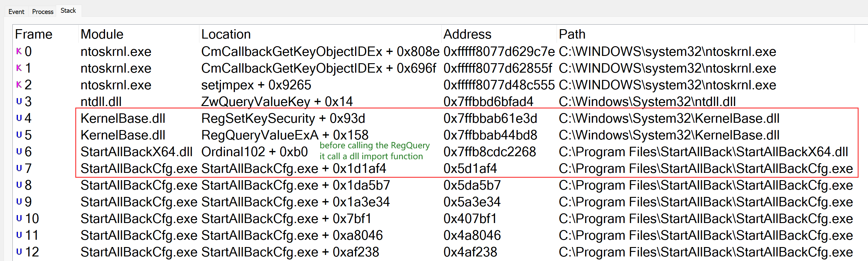Click the user-mode U icon for frame 5
Viewport: 868px width, 261px height.
click(x=19, y=135)
